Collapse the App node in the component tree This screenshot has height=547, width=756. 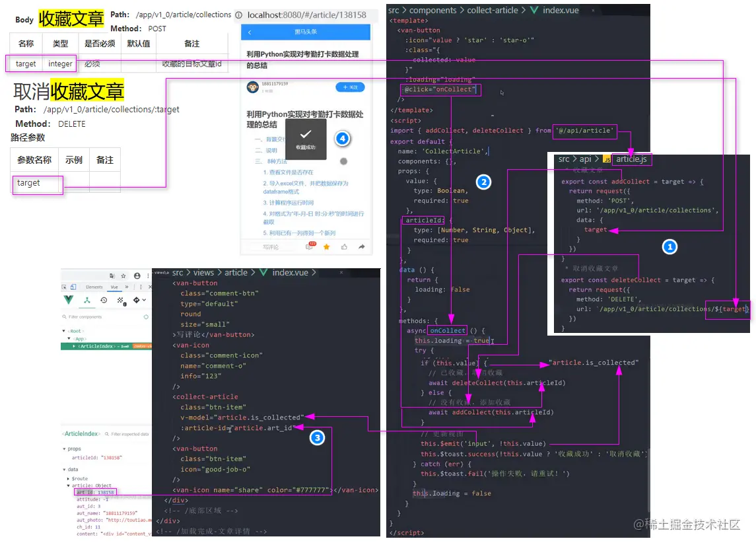[x=69, y=338]
